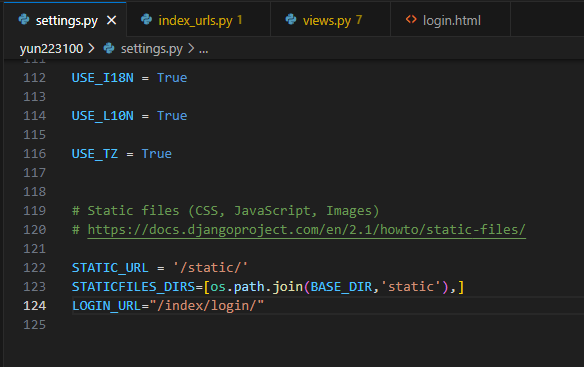Place cursor on USE_I18N variable

[102, 77]
